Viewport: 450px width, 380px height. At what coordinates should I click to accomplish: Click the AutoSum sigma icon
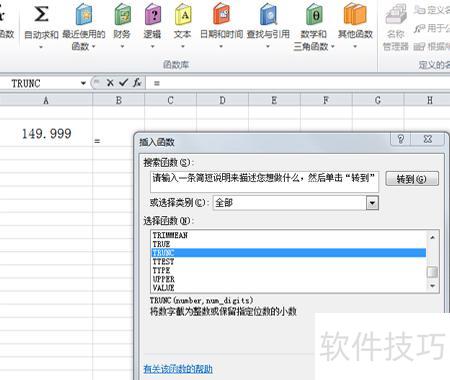[41, 14]
